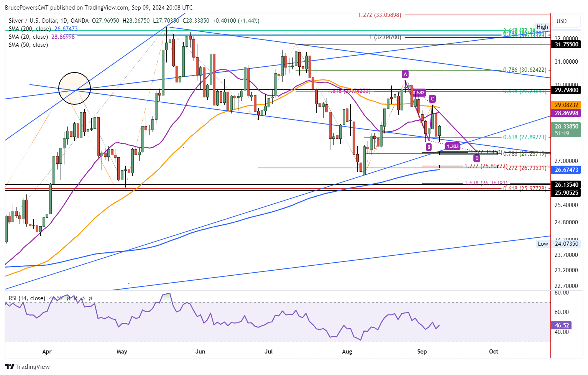Click the green 28.33850 current price label
Viewport: 588px width, 375px height.
pos(566,126)
